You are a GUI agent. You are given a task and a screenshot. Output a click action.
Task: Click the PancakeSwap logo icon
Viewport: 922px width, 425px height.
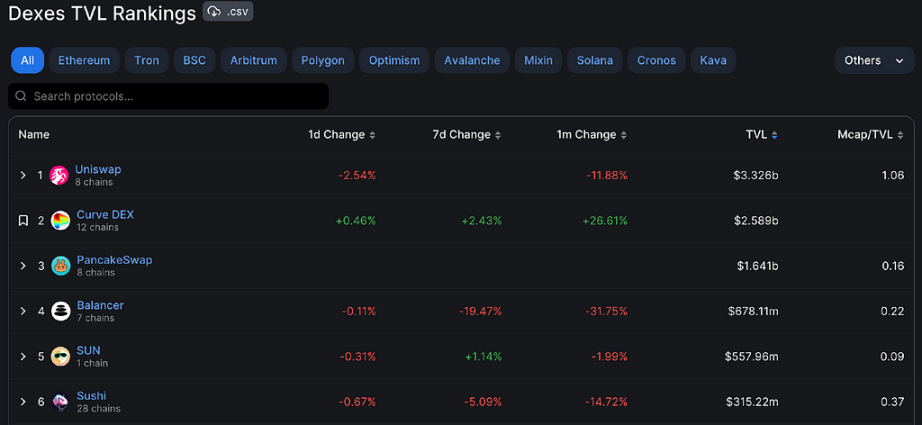pos(60,265)
